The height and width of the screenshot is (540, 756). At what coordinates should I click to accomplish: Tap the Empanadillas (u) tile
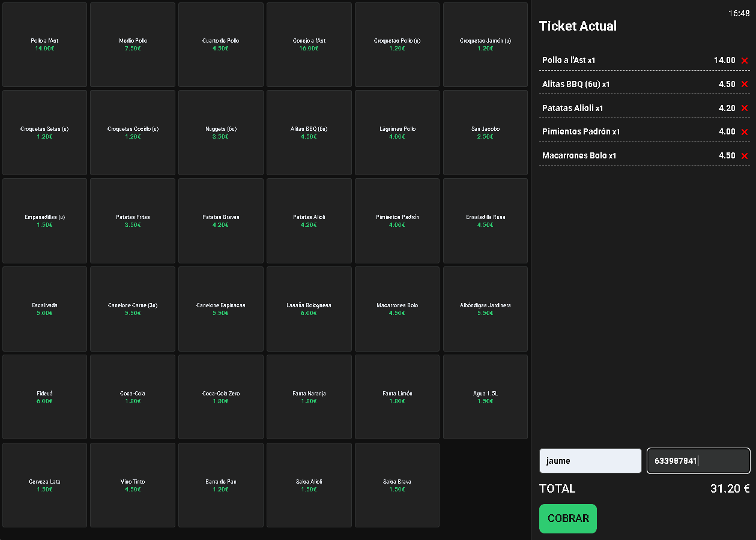click(x=45, y=221)
